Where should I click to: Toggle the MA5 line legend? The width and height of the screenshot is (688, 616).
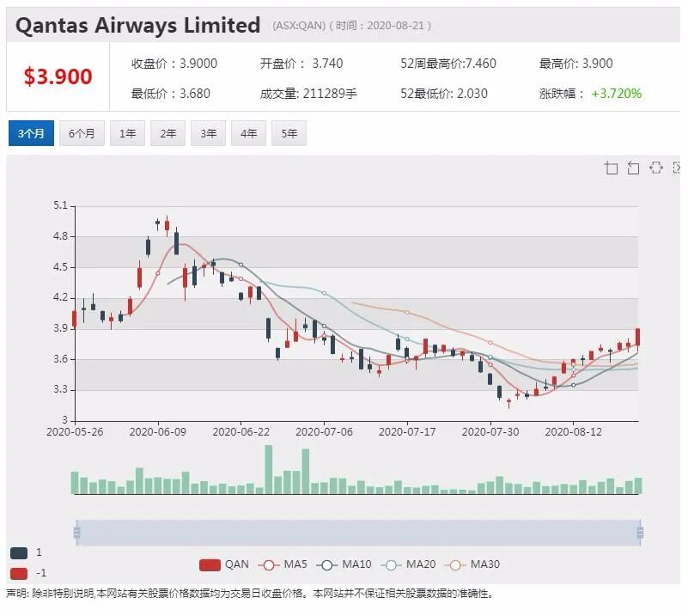point(283,564)
